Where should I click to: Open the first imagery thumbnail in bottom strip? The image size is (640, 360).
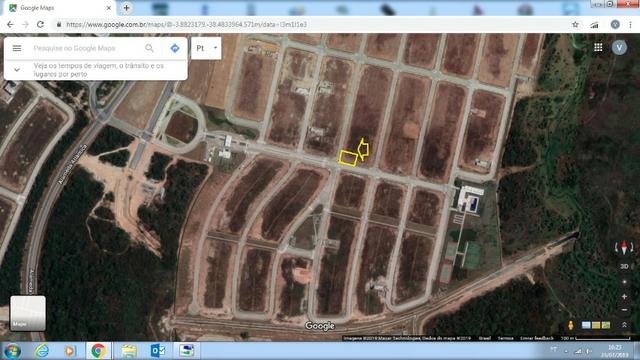[586, 325]
